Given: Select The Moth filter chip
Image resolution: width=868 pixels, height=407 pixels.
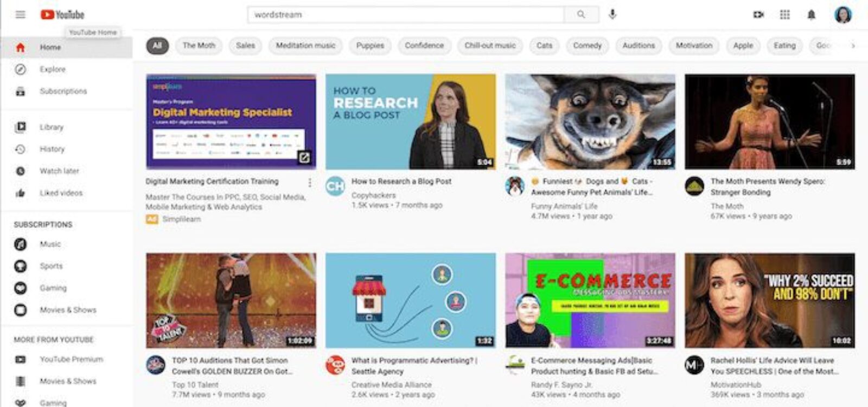Looking at the screenshot, I should click(x=199, y=46).
